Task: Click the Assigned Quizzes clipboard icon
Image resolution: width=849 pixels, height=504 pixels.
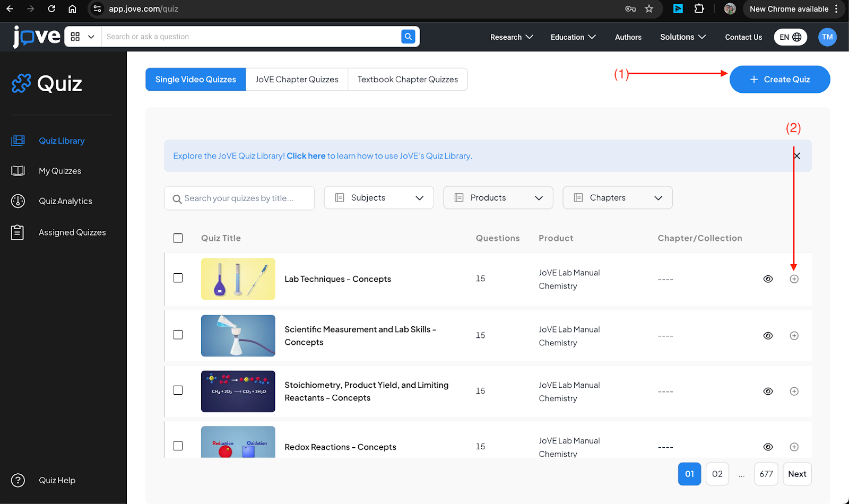Action: click(18, 232)
